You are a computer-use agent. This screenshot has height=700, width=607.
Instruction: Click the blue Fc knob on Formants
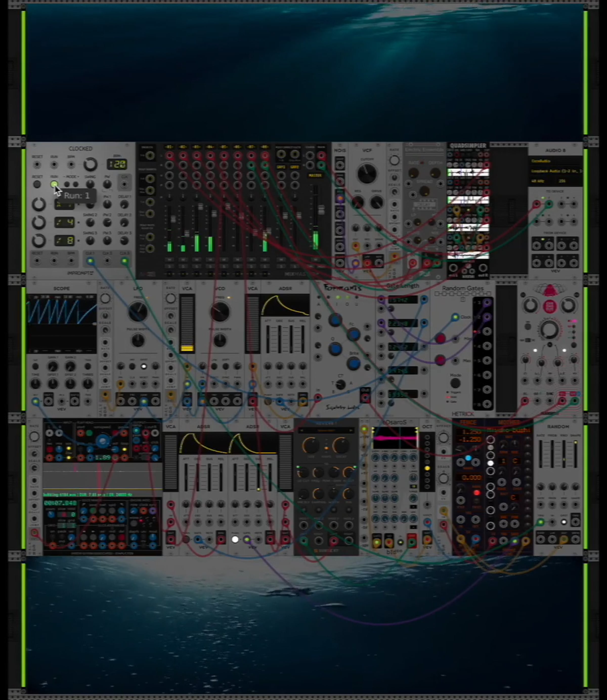(353, 334)
